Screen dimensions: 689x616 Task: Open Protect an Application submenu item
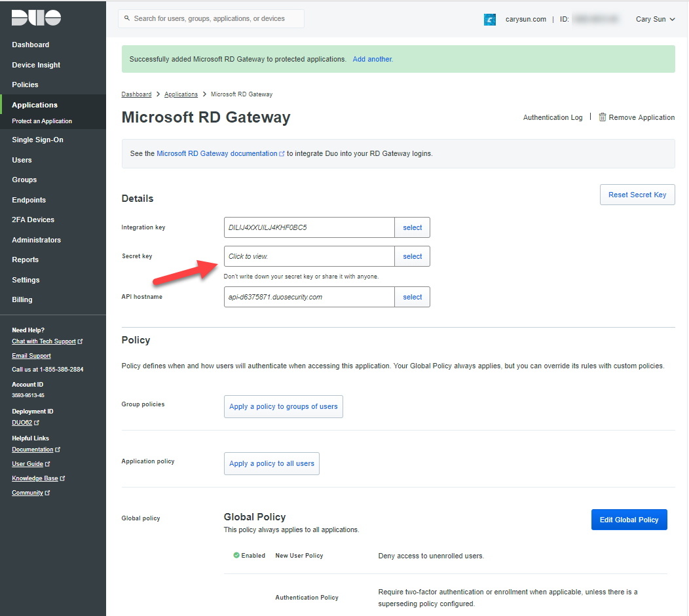(x=42, y=121)
